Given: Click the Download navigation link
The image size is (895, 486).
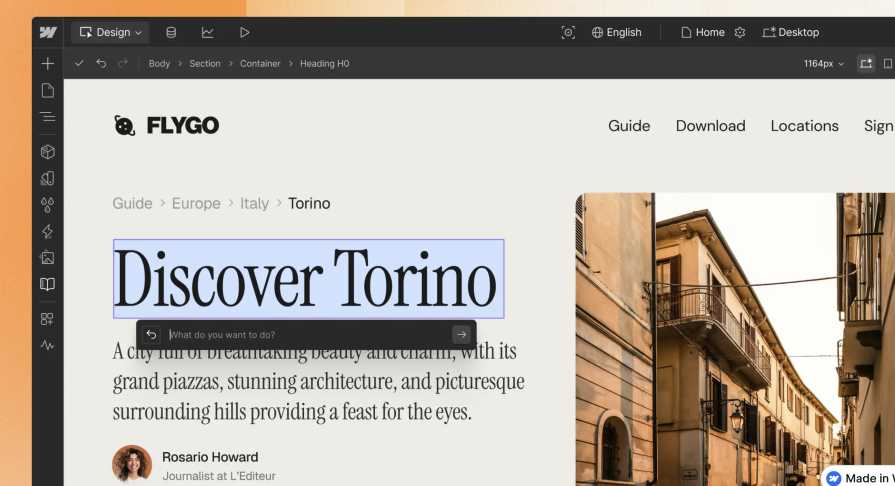Looking at the screenshot, I should (711, 126).
